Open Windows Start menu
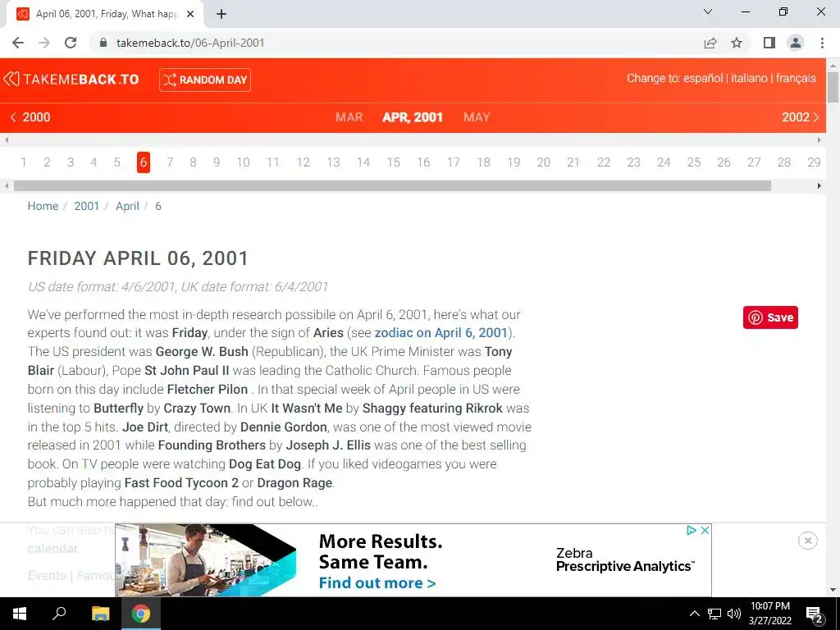Viewport: 840px width, 630px height. click(20, 614)
